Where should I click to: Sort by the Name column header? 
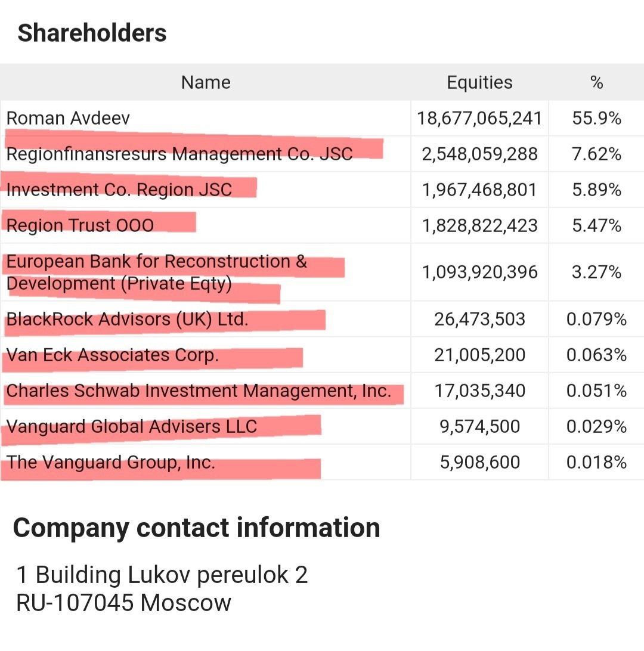point(206,82)
